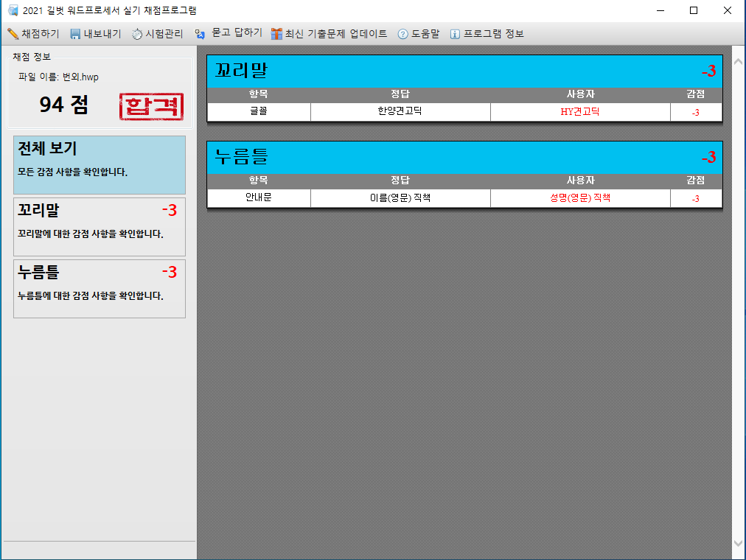Click the HY견고딕 user answer cell
The image size is (746, 560).
pyautogui.click(x=580, y=112)
